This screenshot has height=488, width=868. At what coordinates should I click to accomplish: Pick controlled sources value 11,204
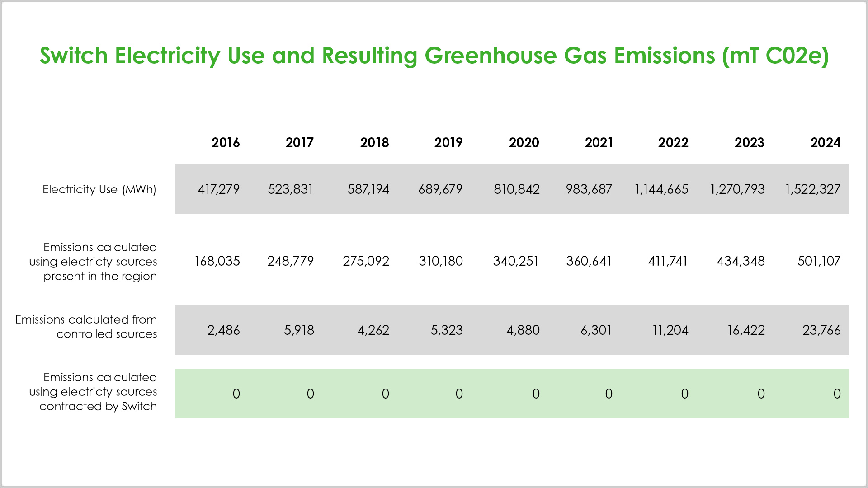click(x=670, y=330)
